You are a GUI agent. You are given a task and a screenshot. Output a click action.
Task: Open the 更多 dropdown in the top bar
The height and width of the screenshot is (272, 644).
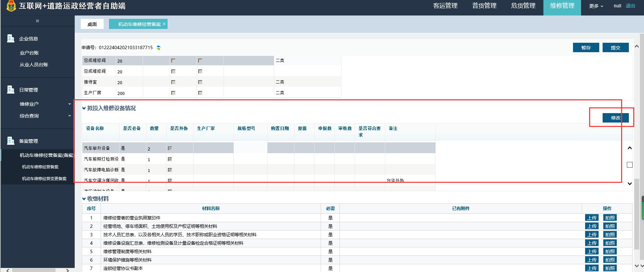click(596, 6)
